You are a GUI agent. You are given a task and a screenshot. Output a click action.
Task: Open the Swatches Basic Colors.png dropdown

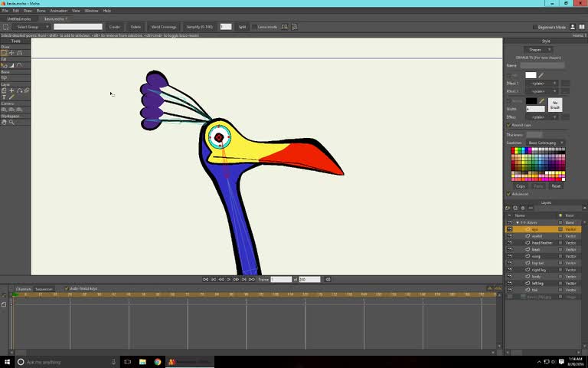(x=545, y=143)
